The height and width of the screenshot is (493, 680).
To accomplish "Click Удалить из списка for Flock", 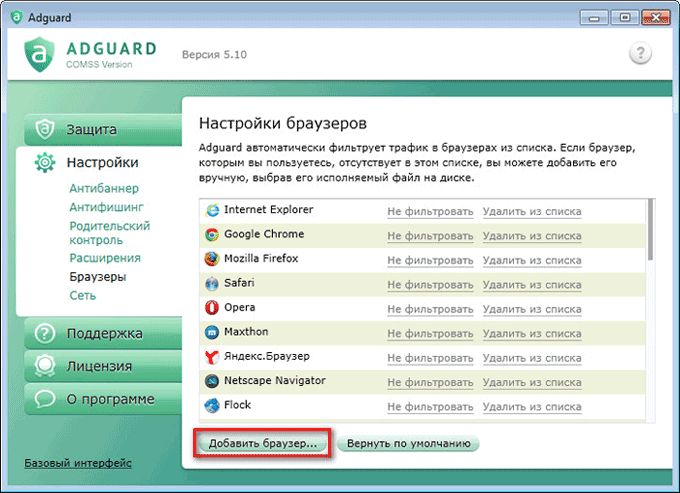I will point(532,407).
